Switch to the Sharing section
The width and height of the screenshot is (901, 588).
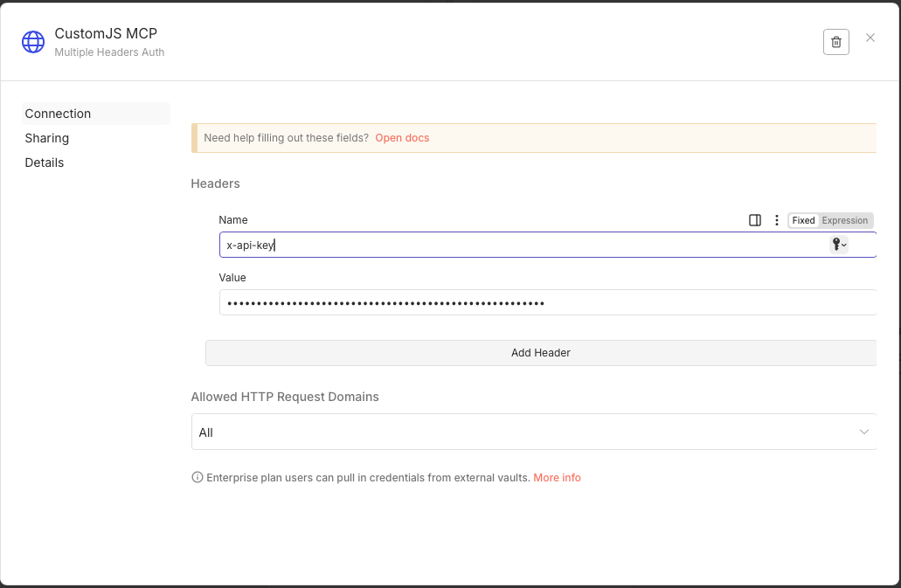pos(46,137)
